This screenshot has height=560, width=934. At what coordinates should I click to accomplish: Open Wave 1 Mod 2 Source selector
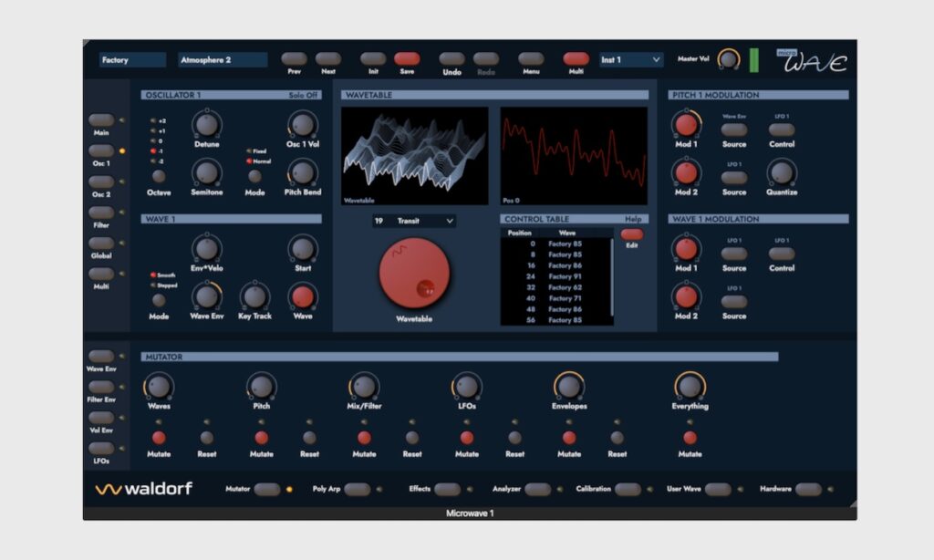tap(734, 301)
